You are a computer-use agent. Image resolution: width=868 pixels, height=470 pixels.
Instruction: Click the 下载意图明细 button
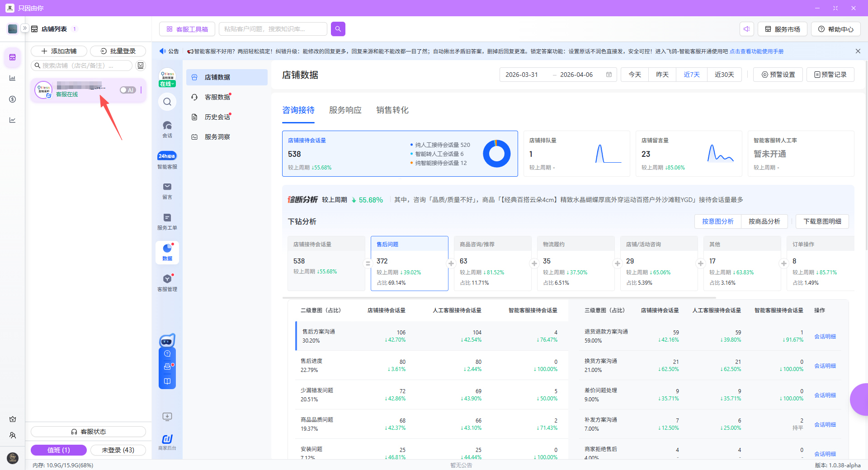coord(822,221)
